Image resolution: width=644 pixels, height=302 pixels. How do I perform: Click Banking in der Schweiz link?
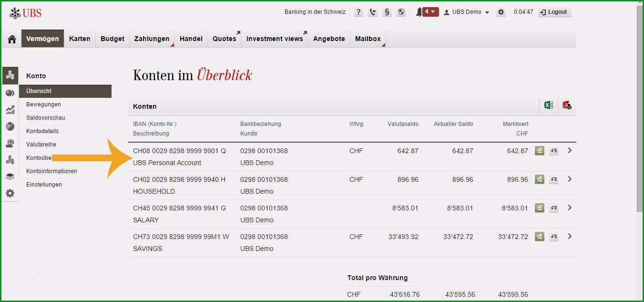coord(315,12)
